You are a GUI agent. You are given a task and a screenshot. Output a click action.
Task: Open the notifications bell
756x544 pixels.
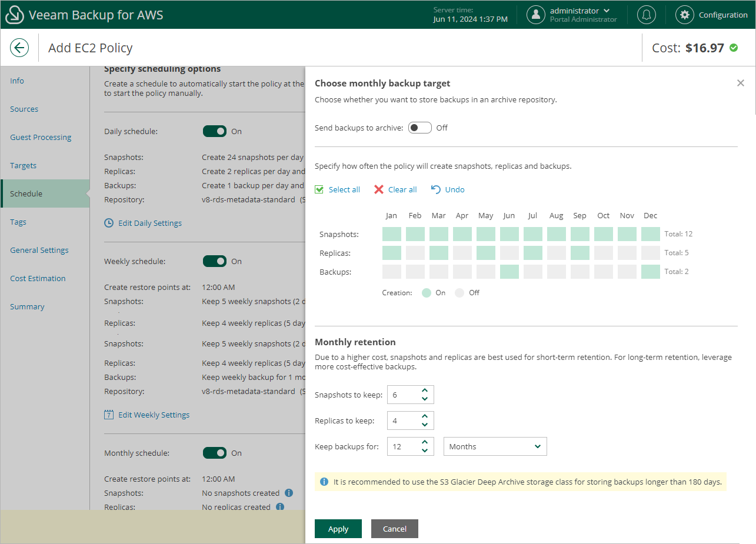[647, 15]
